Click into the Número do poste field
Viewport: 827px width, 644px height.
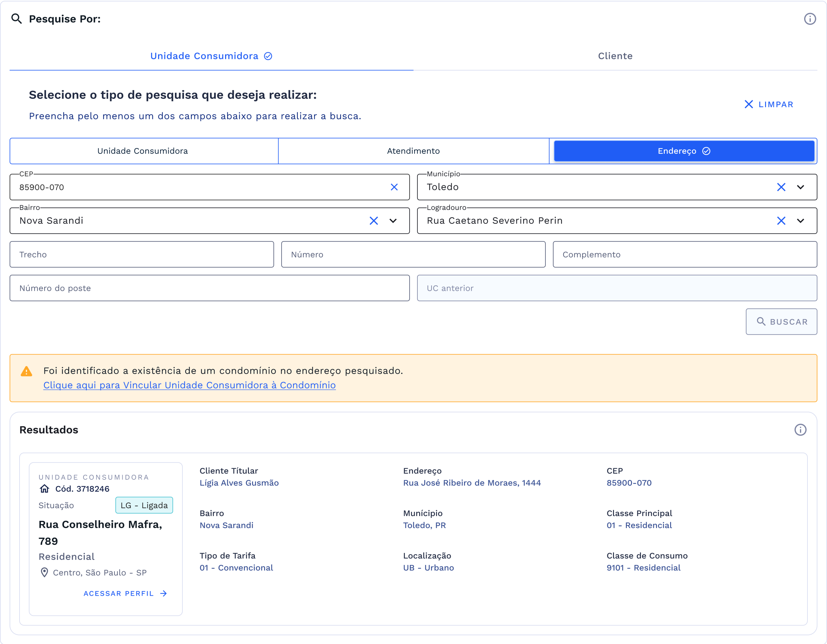point(209,288)
